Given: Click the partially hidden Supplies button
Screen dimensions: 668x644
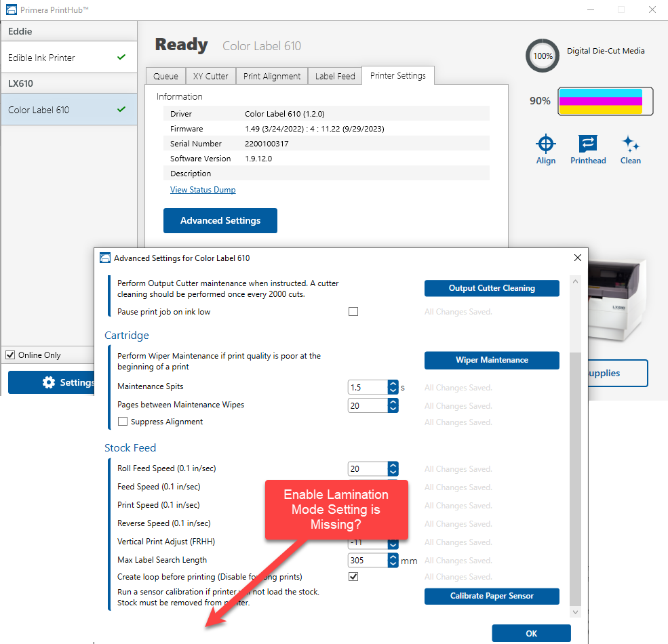Looking at the screenshot, I should pos(618,373).
